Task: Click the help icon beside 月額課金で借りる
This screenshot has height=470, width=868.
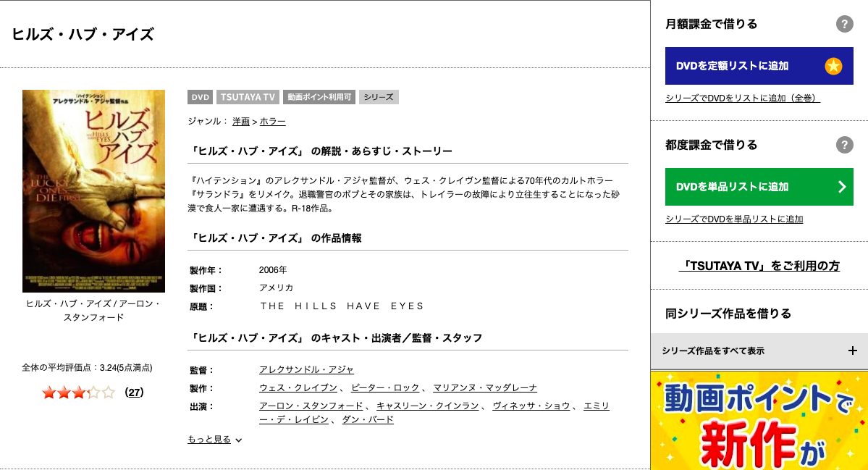Action: coord(844,24)
